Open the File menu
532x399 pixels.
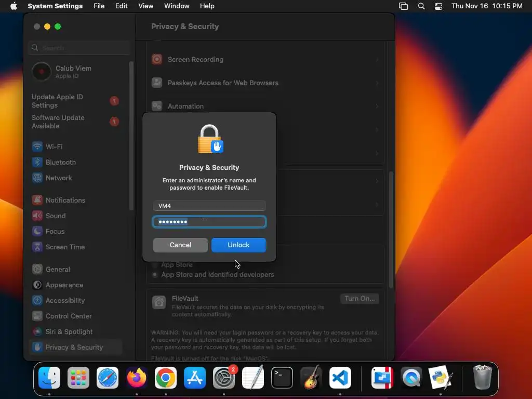click(99, 6)
